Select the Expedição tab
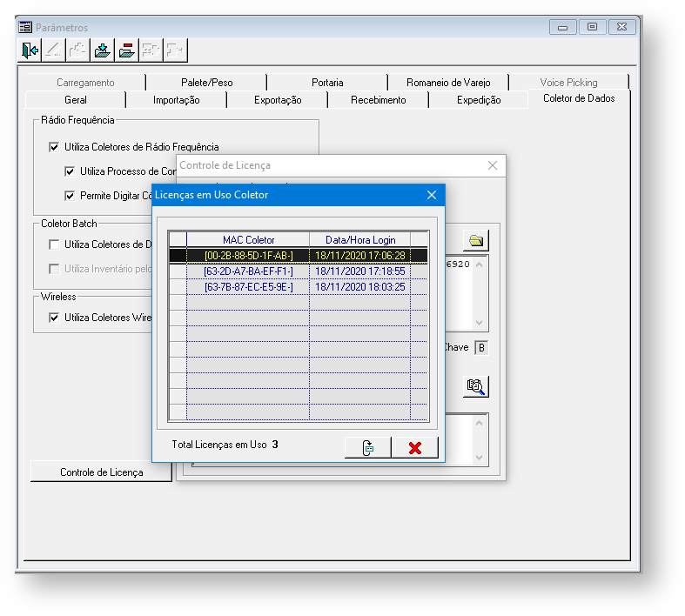Image resolution: width=685 pixels, height=616 pixels. [479, 100]
